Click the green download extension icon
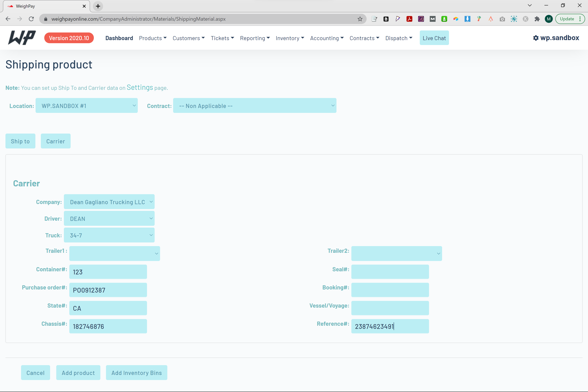The image size is (588, 392). coord(444,19)
